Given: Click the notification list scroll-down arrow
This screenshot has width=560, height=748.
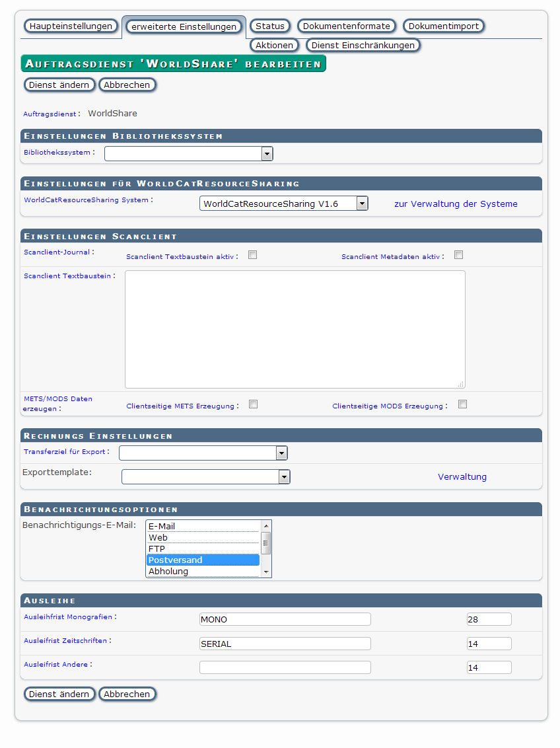Looking at the screenshot, I should 266,572.
